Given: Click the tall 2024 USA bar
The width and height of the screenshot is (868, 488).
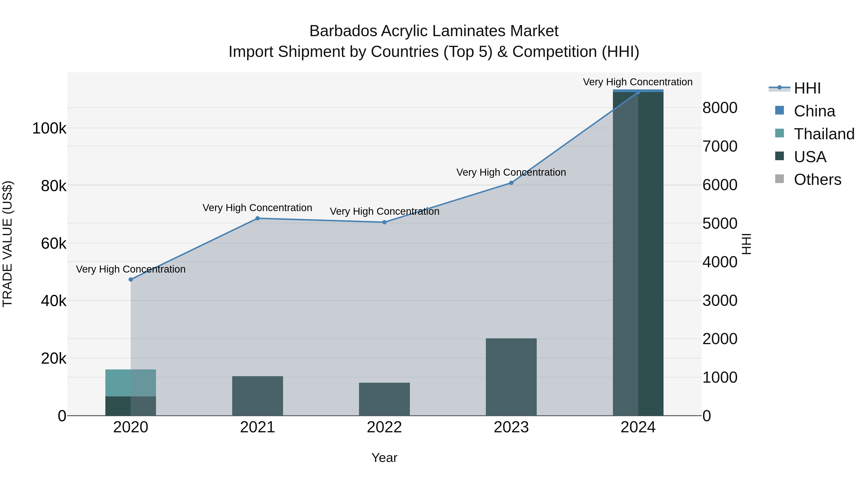Looking at the screenshot, I should click(638, 254).
